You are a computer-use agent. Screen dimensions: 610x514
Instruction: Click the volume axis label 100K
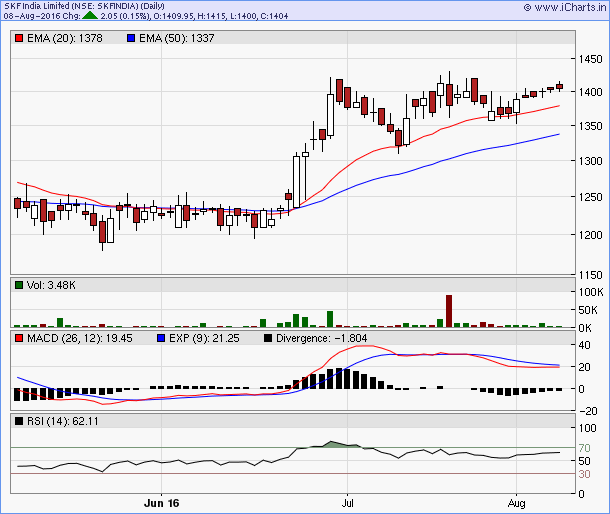591,292
